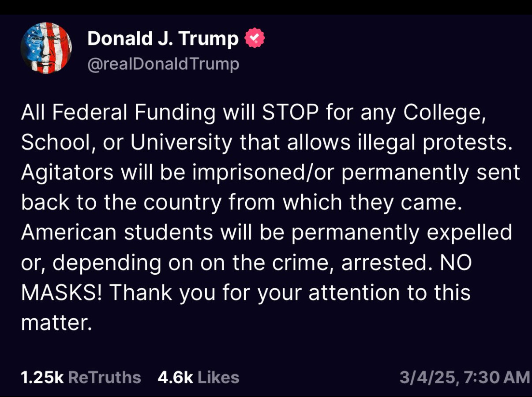Click the 4.6k likes count number
Screen dimensions: 532x397
174,377
